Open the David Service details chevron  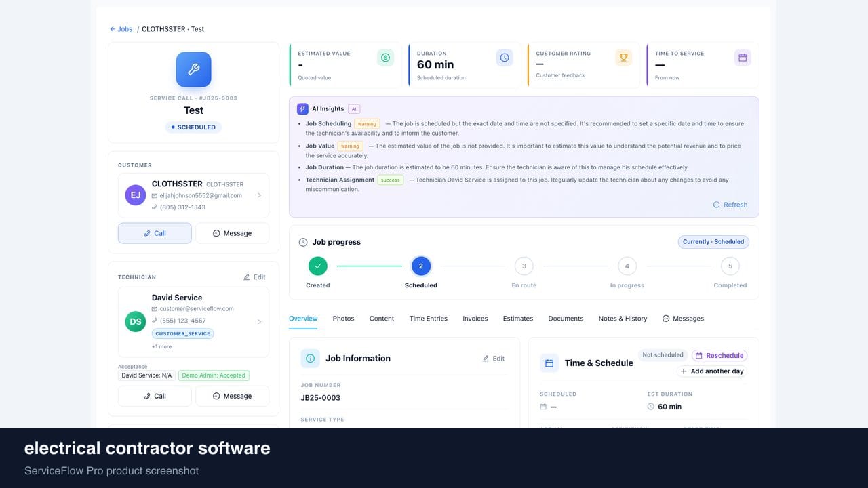click(259, 322)
